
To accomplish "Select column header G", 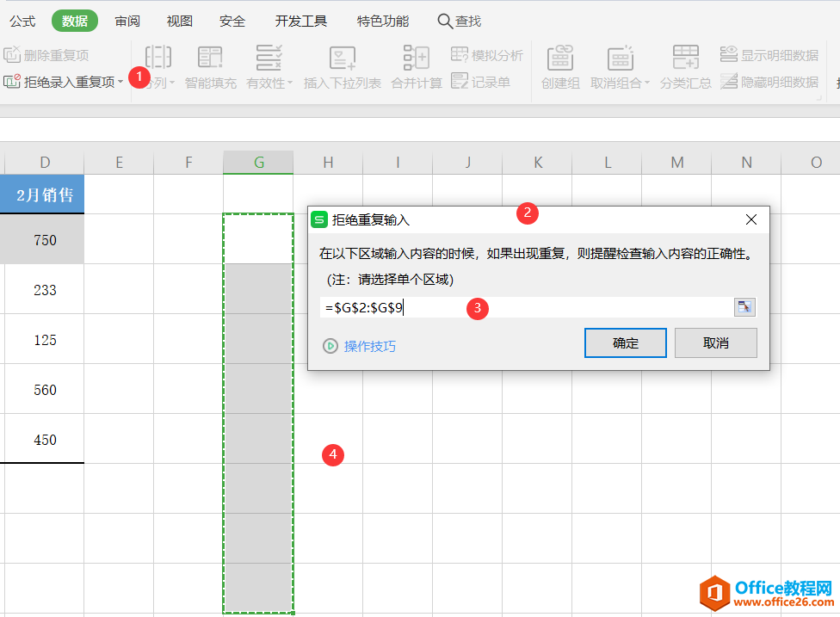I will click(x=258, y=162).
